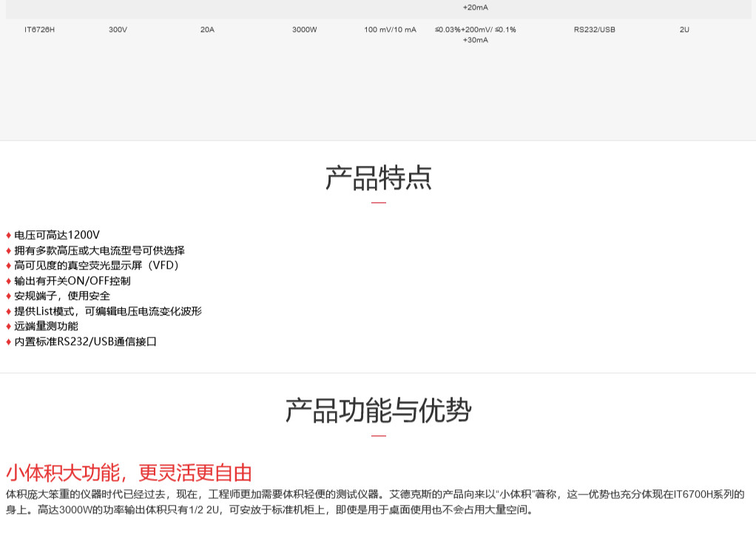Select the 3000W power cell

(x=304, y=30)
